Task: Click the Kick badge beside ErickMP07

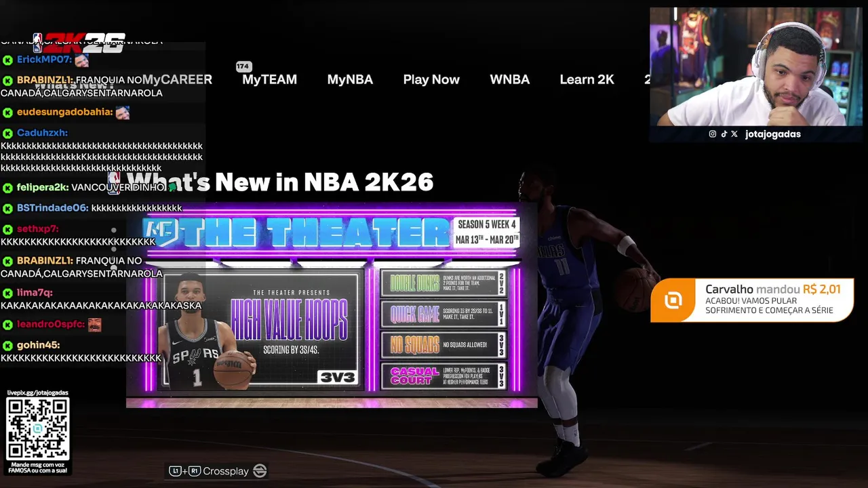Action: pos(7,60)
